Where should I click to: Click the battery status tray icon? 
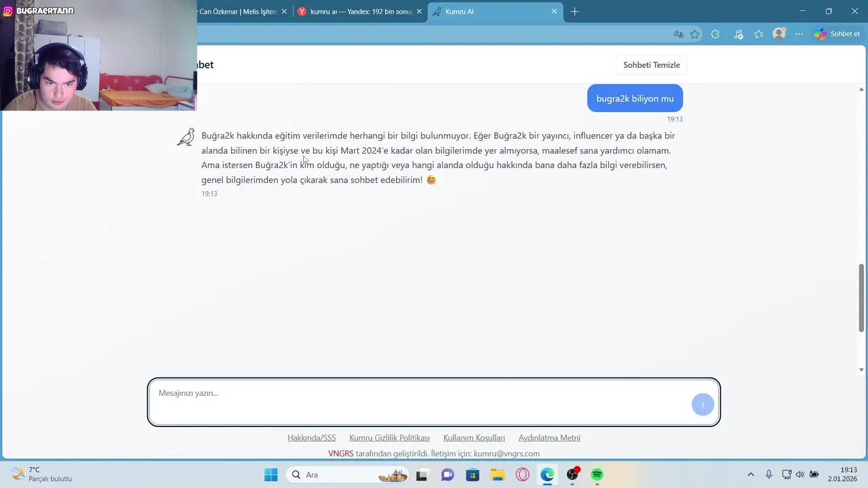tap(814, 474)
